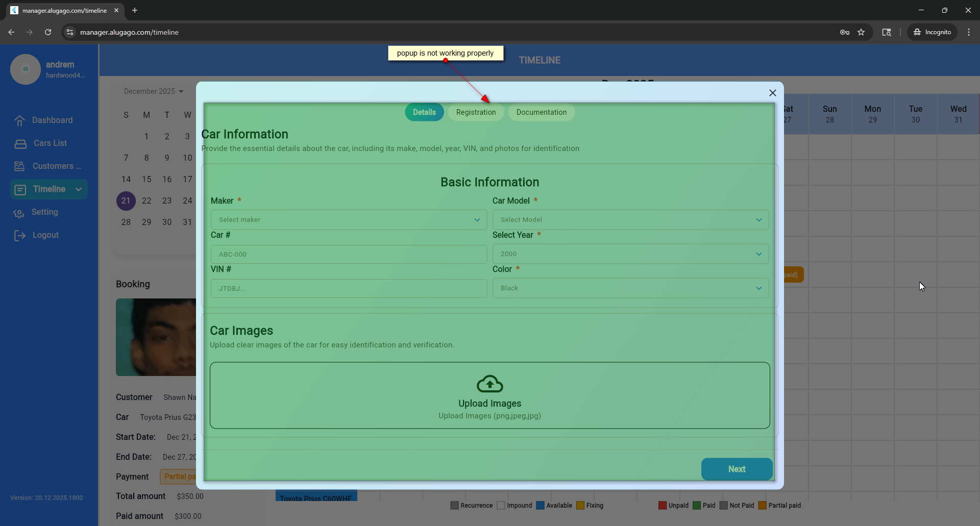Open the Car Model dropdown

pyautogui.click(x=630, y=220)
